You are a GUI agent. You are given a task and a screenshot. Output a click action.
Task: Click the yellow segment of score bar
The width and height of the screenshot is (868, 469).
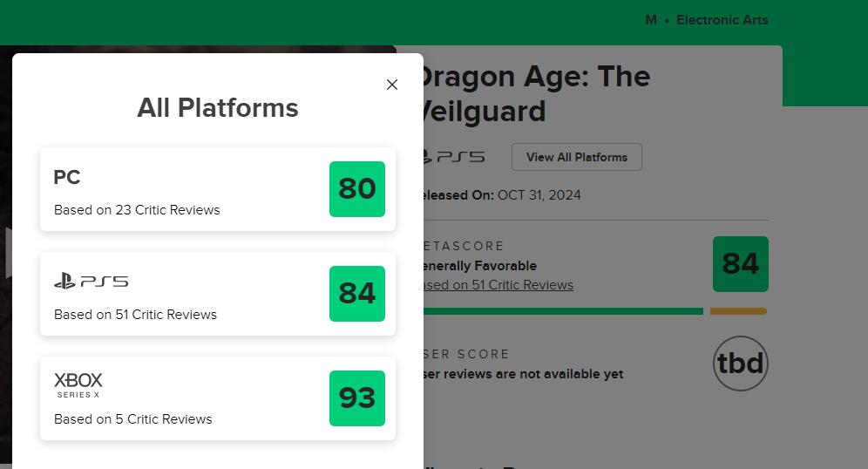pos(738,311)
